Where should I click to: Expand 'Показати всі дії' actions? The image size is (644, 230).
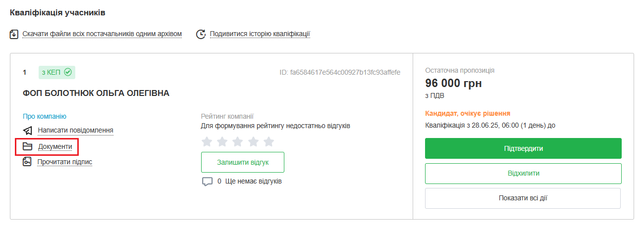[523, 198]
